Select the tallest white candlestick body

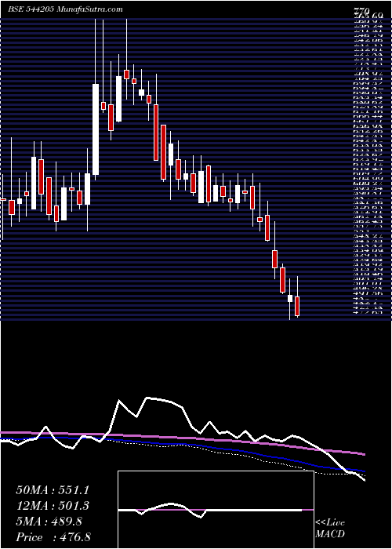[x=96, y=129]
